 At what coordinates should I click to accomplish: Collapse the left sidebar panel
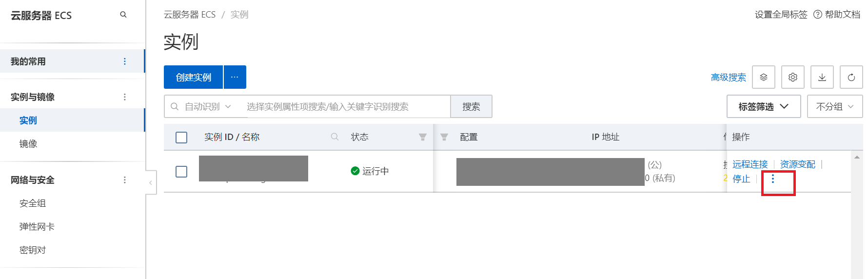[x=151, y=183]
